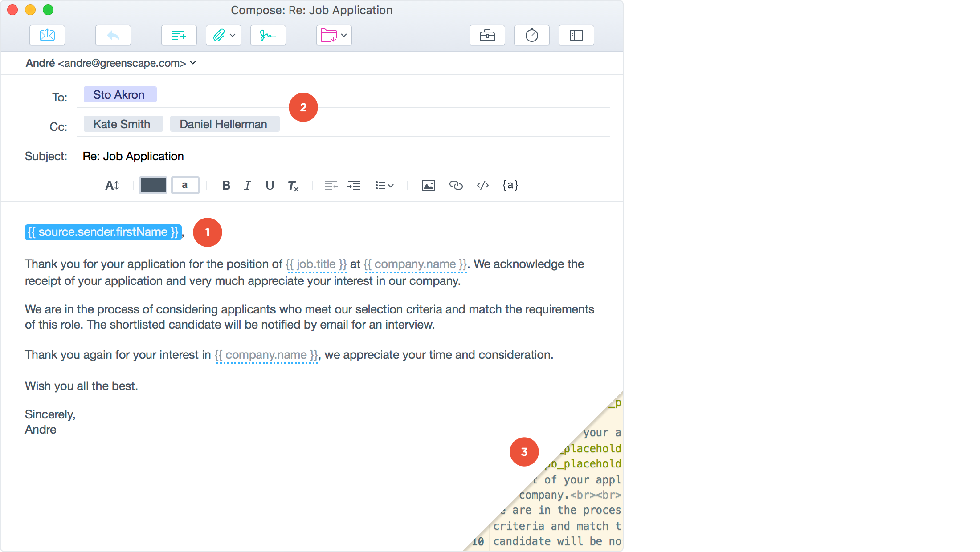The height and width of the screenshot is (552, 980).
Task: Toggle Italic formatting on selected text
Action: (x=249, y=186)
